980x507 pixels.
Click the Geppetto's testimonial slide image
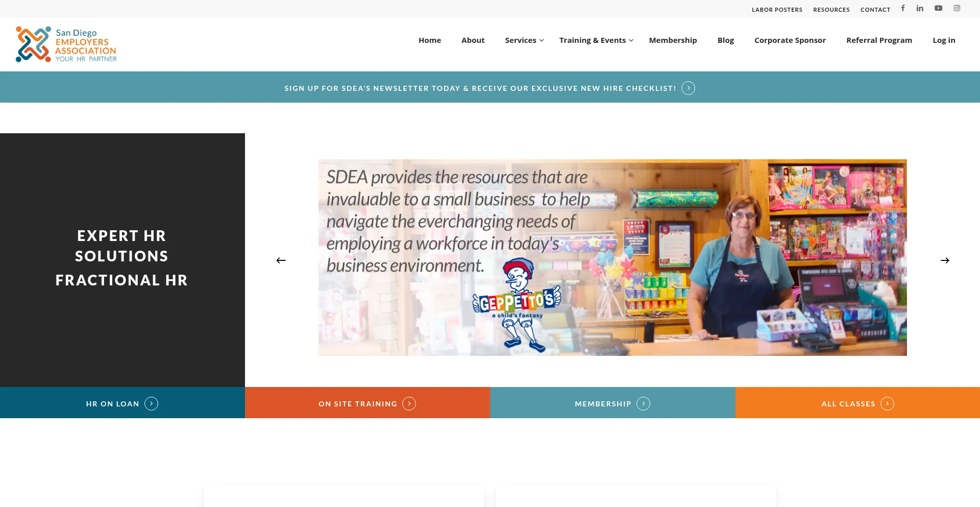pos(612,257)
